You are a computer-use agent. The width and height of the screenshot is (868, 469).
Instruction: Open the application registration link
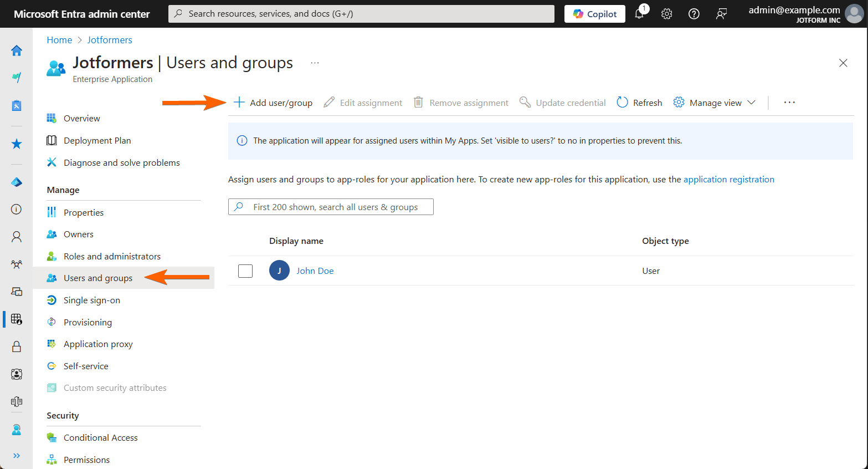click(728, 179)
